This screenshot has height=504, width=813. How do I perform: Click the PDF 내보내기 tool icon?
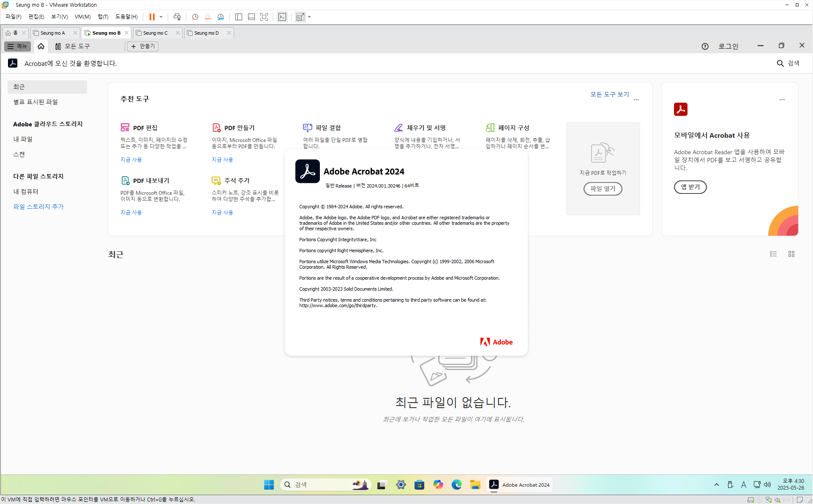pos(125,180)
